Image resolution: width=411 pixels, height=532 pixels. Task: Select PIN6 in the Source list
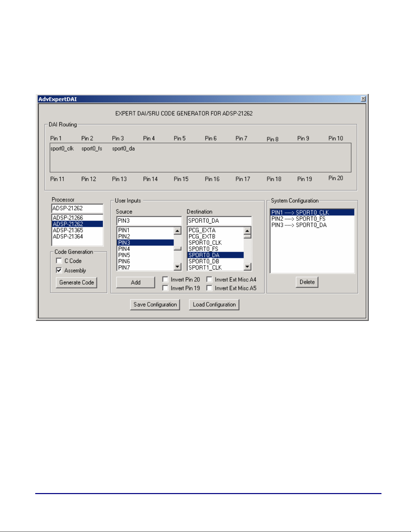[146, 261]
